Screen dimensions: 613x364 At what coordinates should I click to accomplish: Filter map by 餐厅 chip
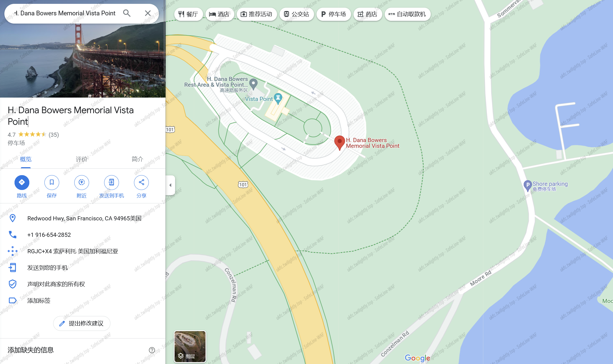[x=188, y=14]
